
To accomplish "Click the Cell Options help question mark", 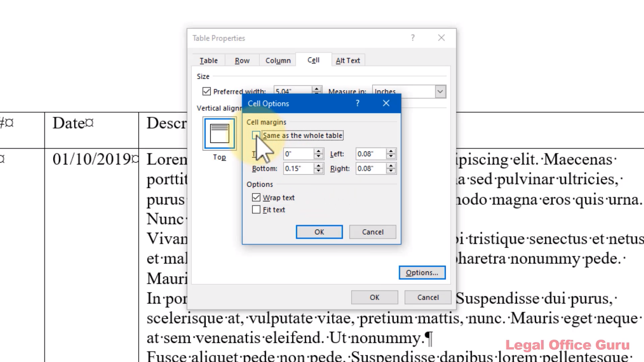I will pyautogui.click(x=357, y=103).
